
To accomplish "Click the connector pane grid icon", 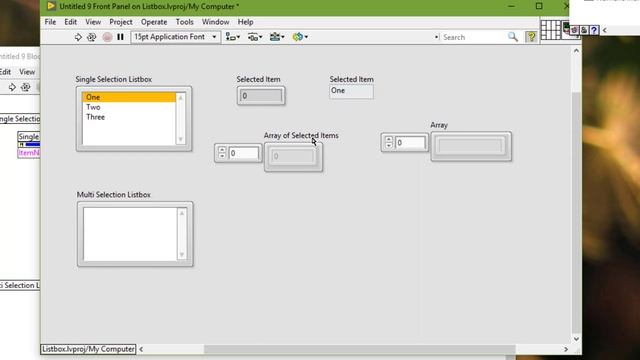I will coord(550,30).
